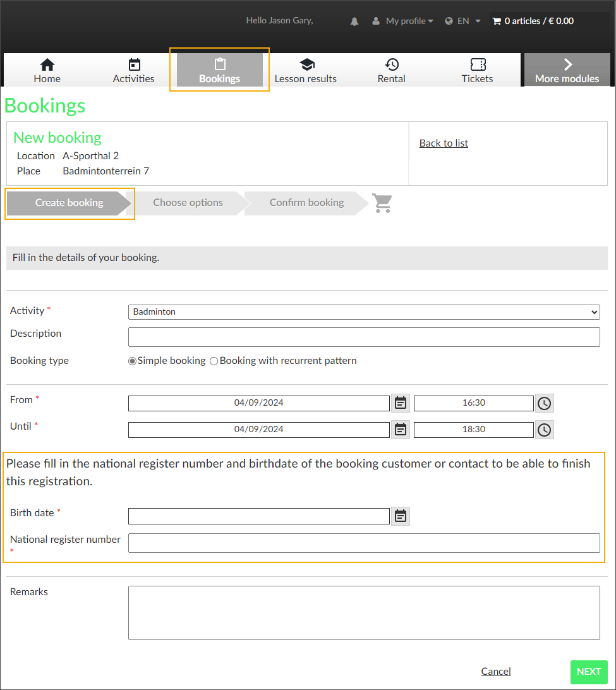Click the notification bell icon
The height and width of the screenshot is (690, 616).
[x=354, y=21]
